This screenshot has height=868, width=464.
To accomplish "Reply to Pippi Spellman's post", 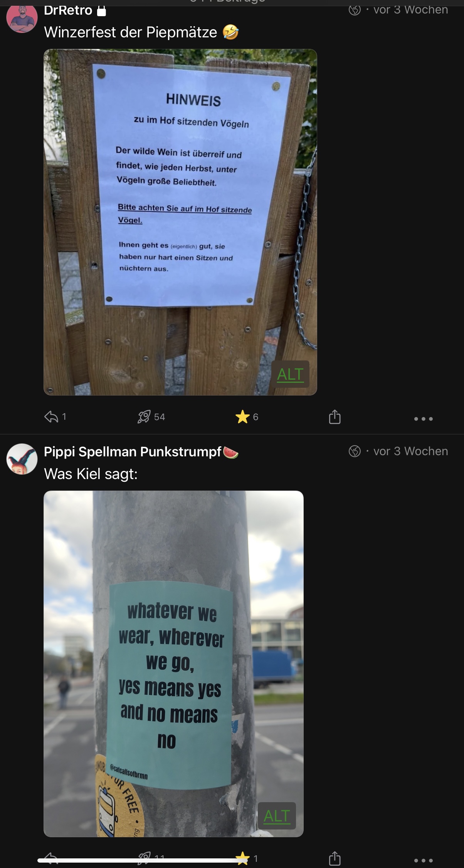I will [x=51, y=858].
